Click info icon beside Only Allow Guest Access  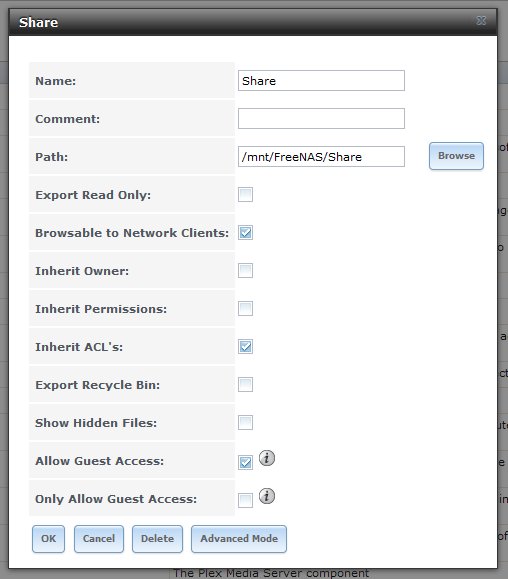(x=267, y=496)
